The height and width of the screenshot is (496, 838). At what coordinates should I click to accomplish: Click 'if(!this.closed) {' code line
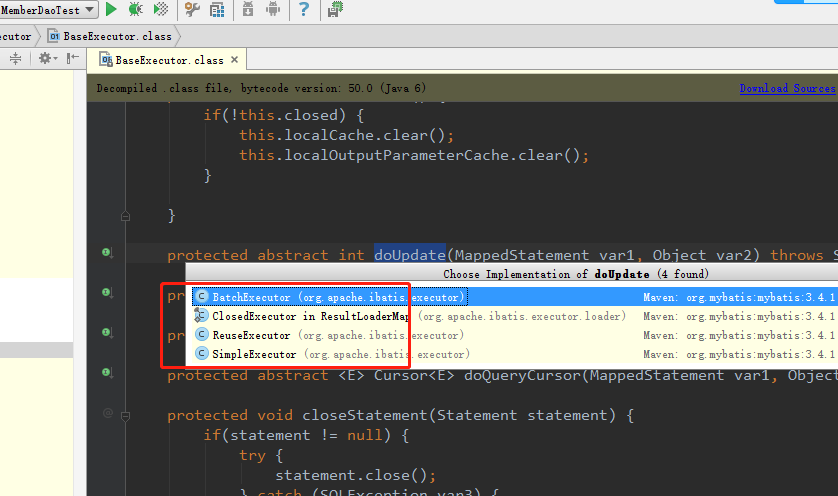[x=283, y=115]
